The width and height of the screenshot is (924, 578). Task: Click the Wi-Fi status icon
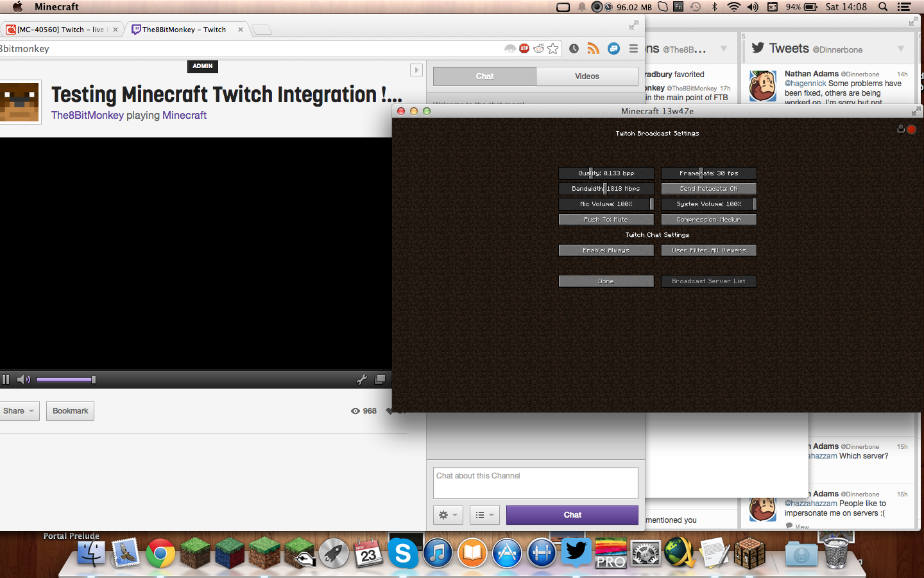pyautogui.click(x=733, y=7)
